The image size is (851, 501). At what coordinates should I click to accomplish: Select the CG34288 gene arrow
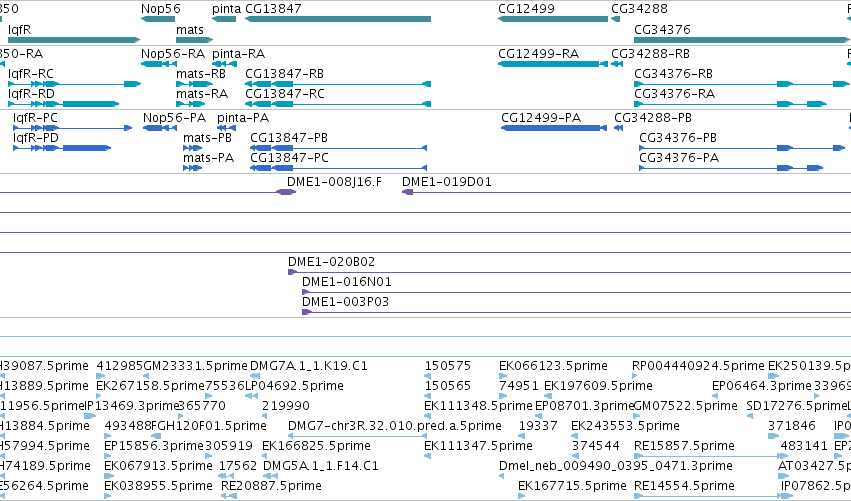[615, 19]
